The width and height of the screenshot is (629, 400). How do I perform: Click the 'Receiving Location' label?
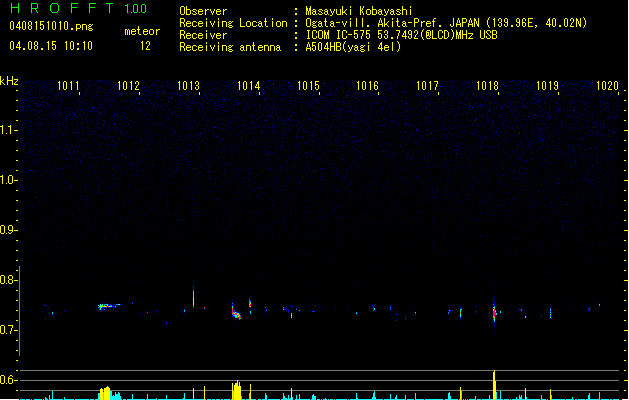pos(233,23)
